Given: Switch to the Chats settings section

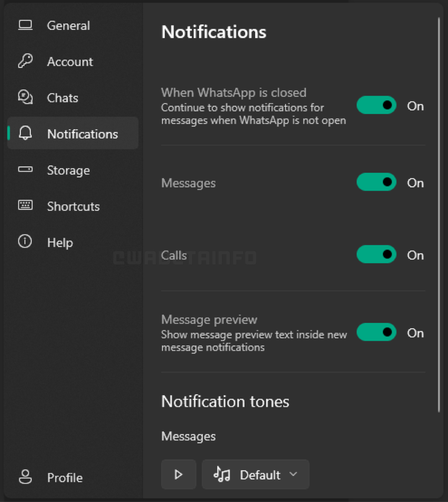Looking at the screenshot, I should (x=62, y=97).
